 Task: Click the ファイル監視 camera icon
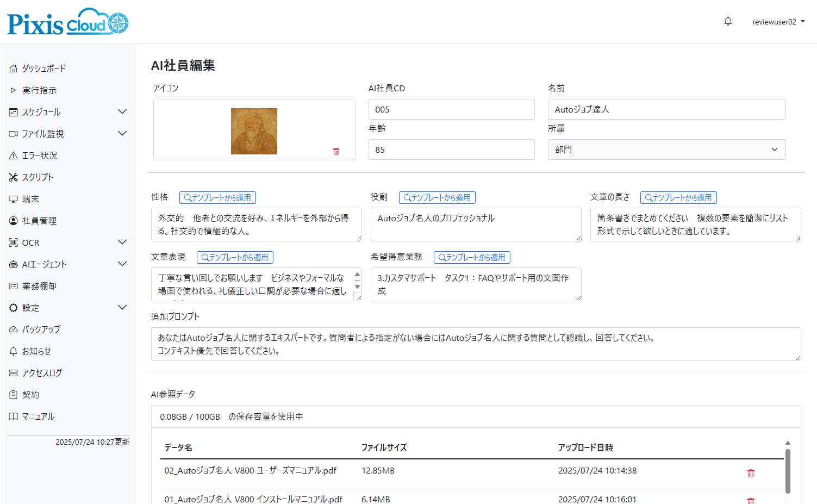(14, 134)
